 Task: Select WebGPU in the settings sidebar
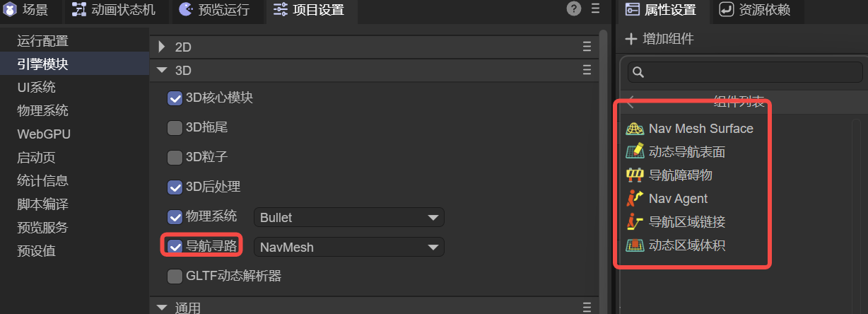[44, 134]
